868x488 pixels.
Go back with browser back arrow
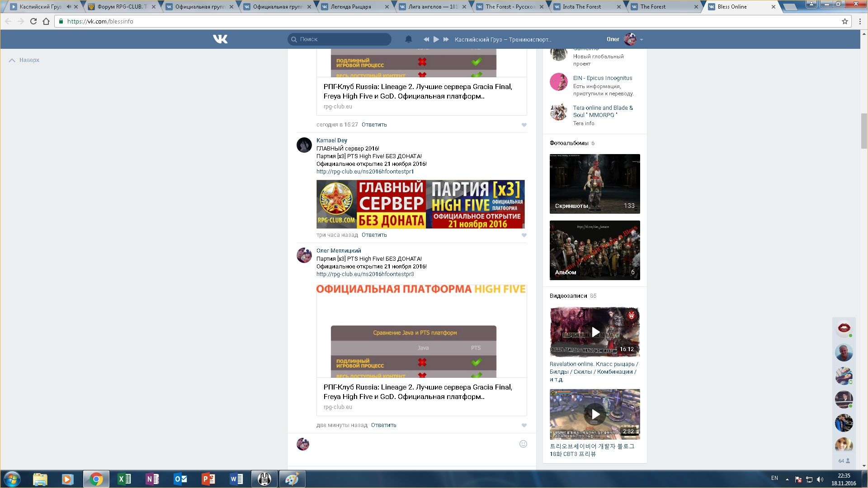[x=8, y=21]
